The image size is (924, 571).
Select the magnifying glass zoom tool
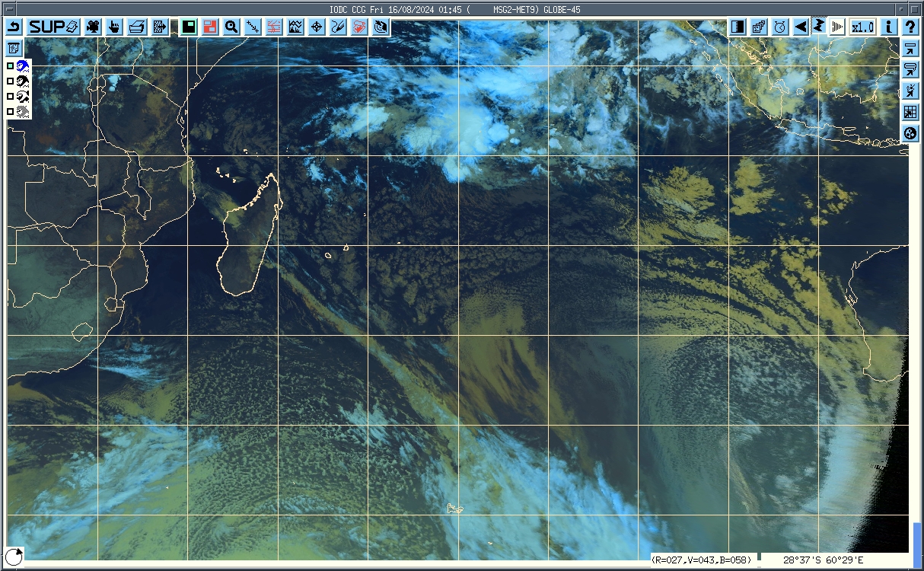[231, 27]
